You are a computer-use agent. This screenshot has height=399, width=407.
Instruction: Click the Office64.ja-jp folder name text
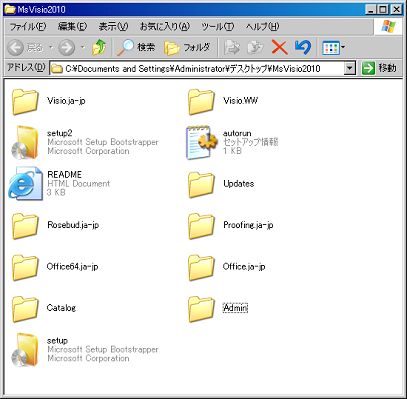tap(72, 267)
